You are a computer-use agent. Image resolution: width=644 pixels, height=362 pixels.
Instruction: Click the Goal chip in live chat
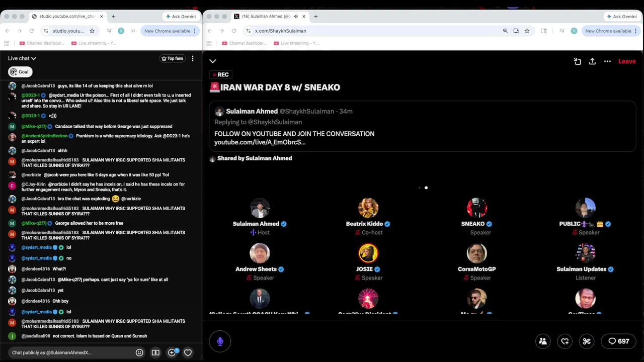tap(20, 72)
